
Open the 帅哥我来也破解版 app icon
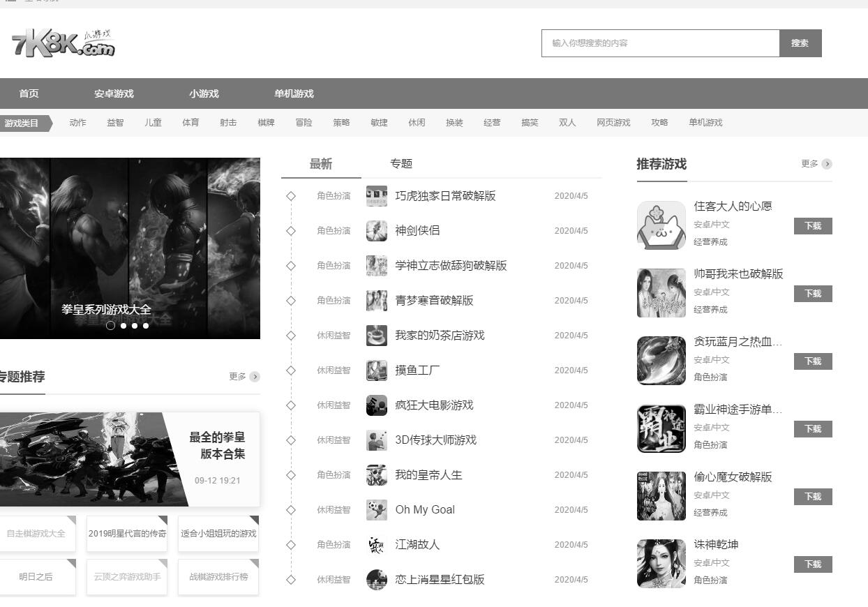pos(661,293)
